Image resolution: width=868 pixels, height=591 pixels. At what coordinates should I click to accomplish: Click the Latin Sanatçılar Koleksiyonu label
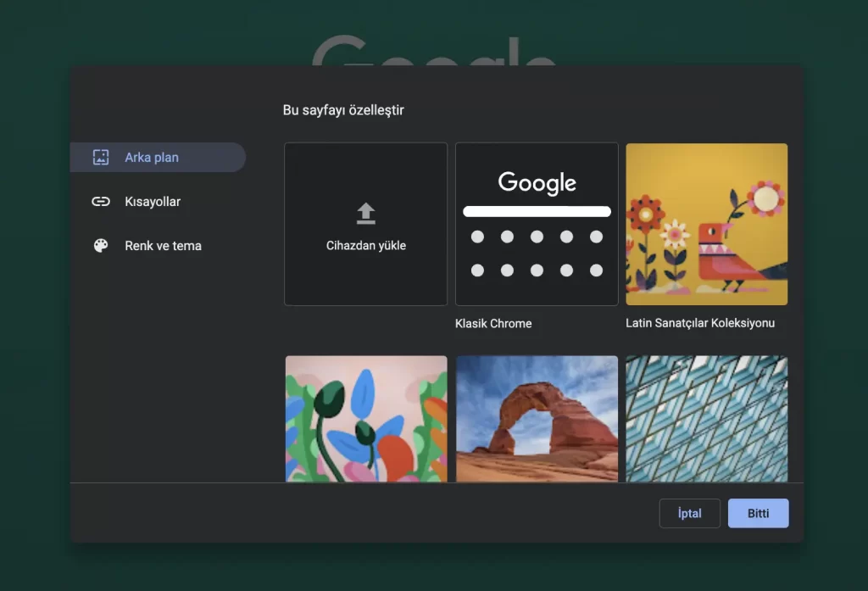coord(699,323)
